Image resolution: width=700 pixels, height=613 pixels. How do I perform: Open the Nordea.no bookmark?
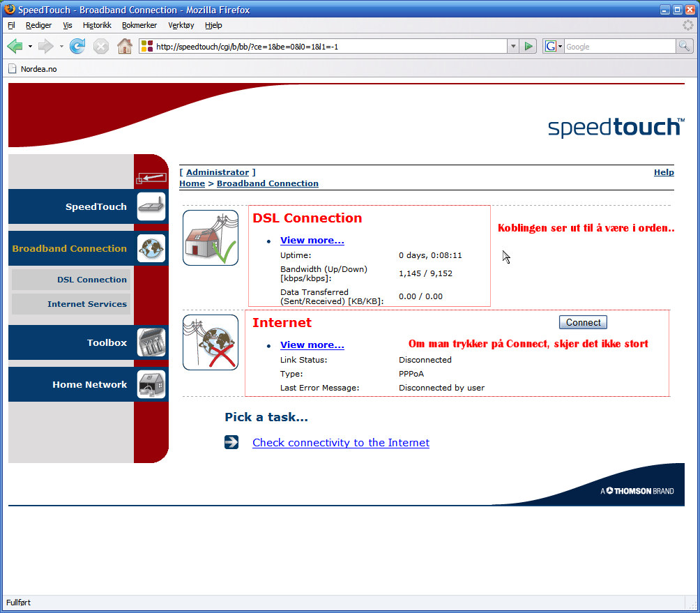click(38, 69)
